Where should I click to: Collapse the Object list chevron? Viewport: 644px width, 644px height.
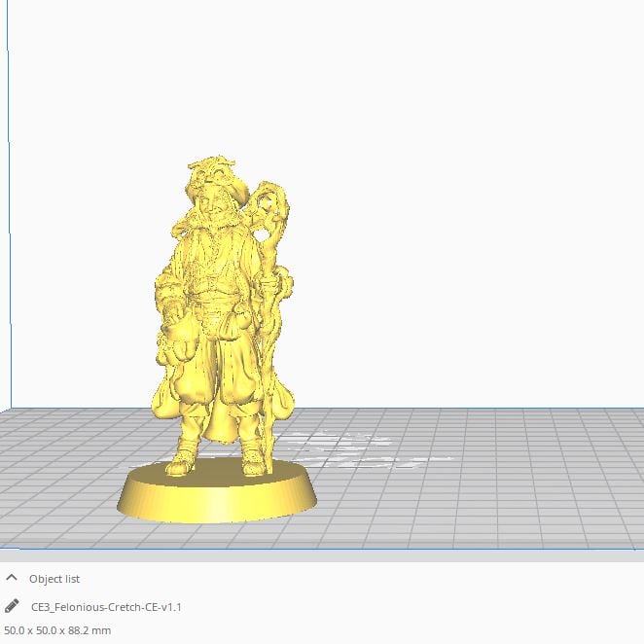[x=13, y=579]
